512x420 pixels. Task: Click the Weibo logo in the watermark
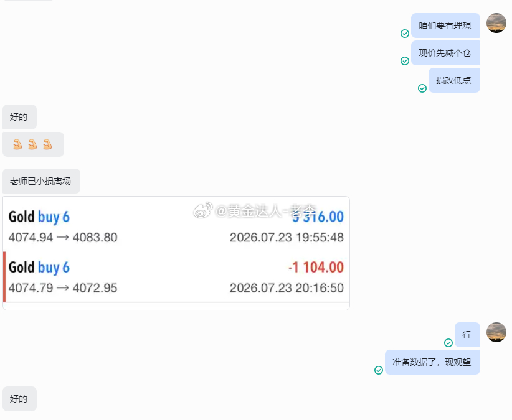click(203, 210)
